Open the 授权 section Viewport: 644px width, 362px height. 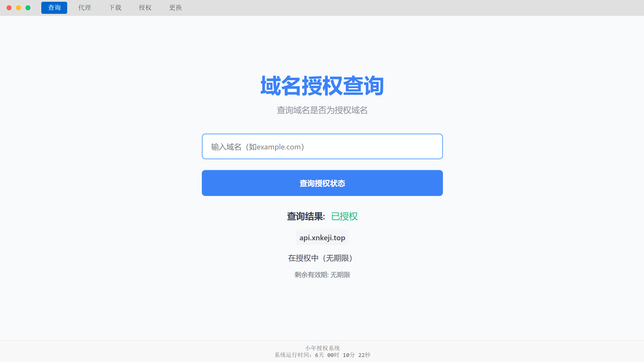pos(145,8)
